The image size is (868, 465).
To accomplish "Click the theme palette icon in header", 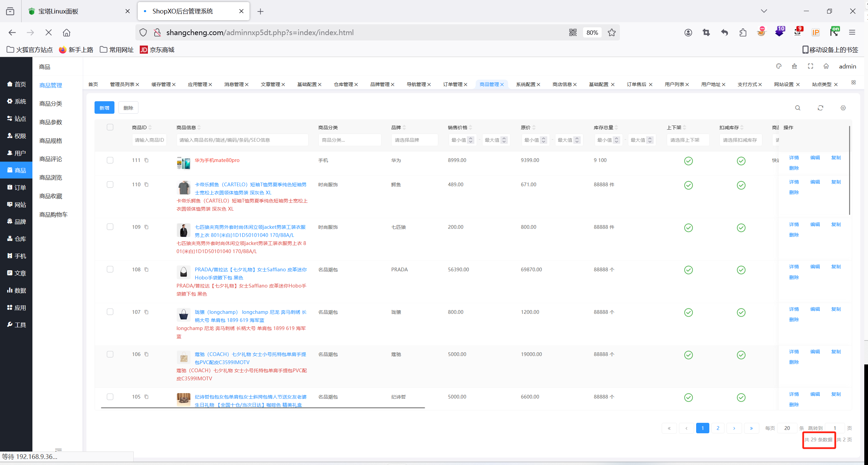I will pyautogui.click(x=779, y=66).
